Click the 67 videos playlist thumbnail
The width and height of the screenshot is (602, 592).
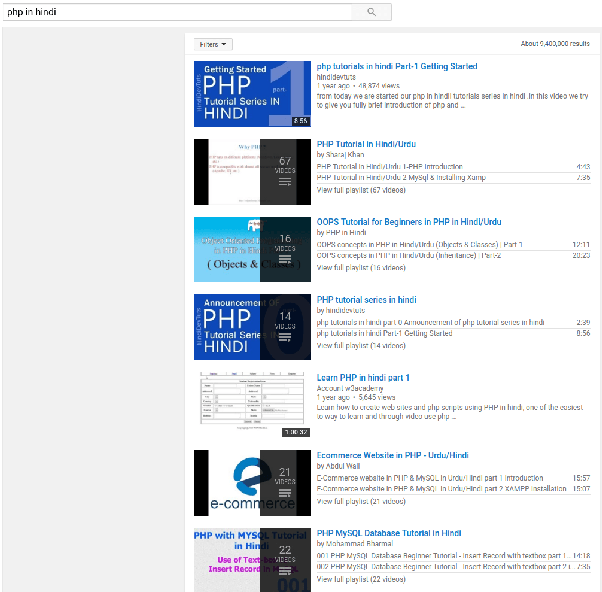pyautogui.click(x=252, y=172)
